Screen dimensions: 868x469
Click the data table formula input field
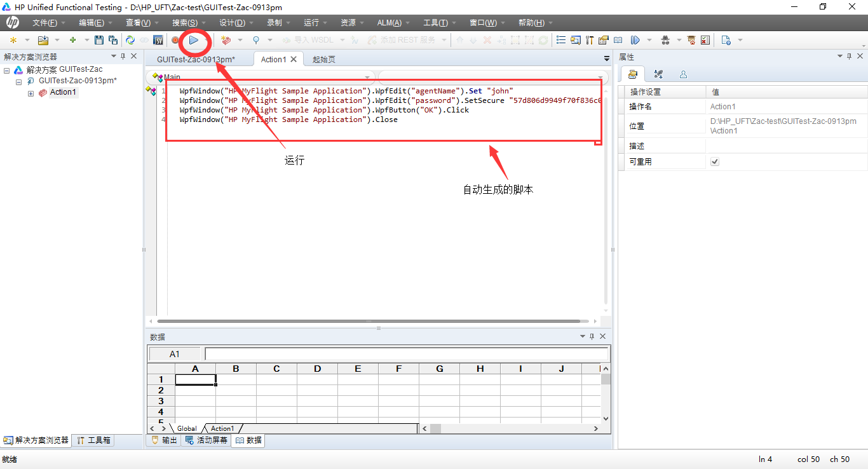point(407,354)
